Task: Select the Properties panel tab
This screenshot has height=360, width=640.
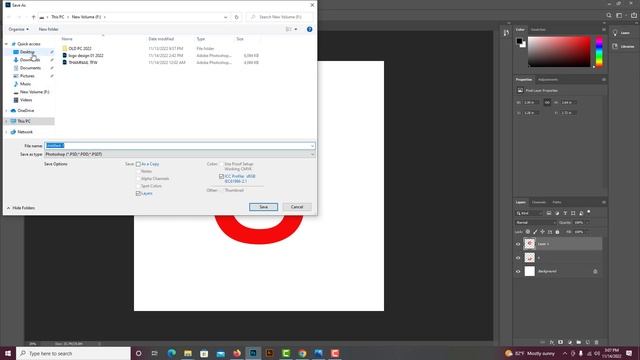Action: tap(524, 80)
